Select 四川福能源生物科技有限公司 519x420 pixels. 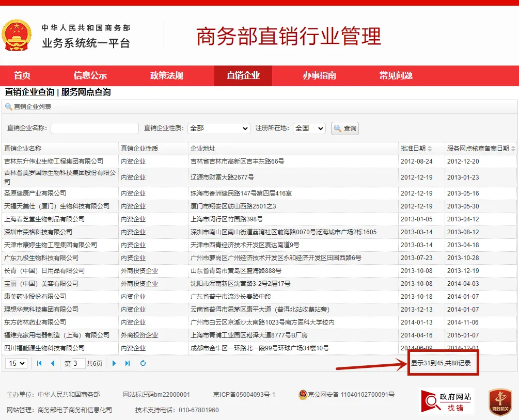coord(44,348)
